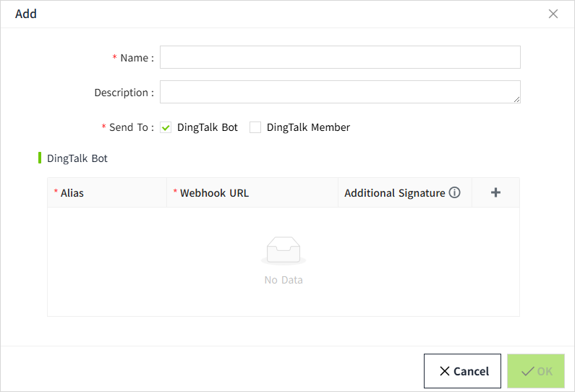Click the empty inbox No Data icon
The image size is (575, 392).
(283, 250)
